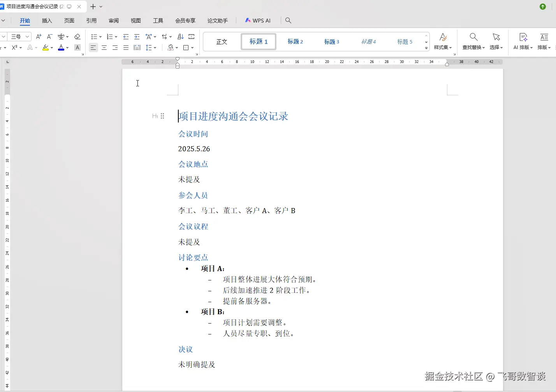Apply character shading gray A icon
The image size is (556, 392).
pos(77,47)
